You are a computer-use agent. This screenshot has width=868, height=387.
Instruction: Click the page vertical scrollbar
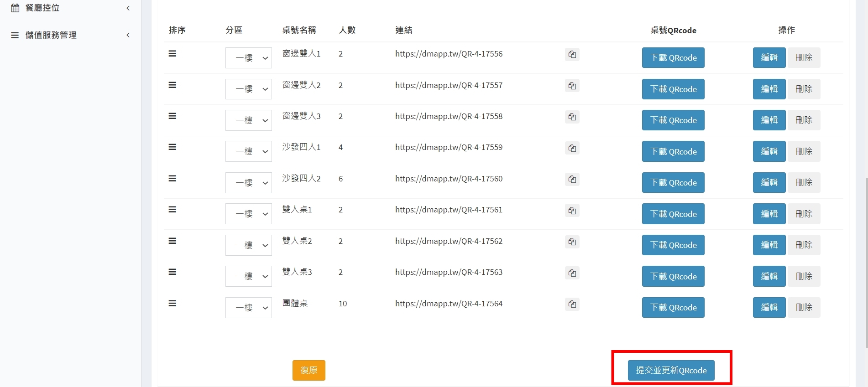(866, 262)
